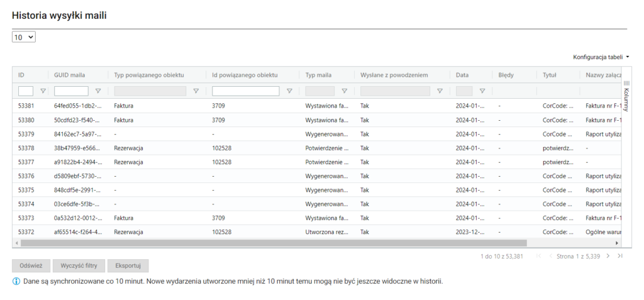Screen dimensions: 644x300
Task: Open filter menu for Typ powiązanego obiektu
Action: coord(196,91)
